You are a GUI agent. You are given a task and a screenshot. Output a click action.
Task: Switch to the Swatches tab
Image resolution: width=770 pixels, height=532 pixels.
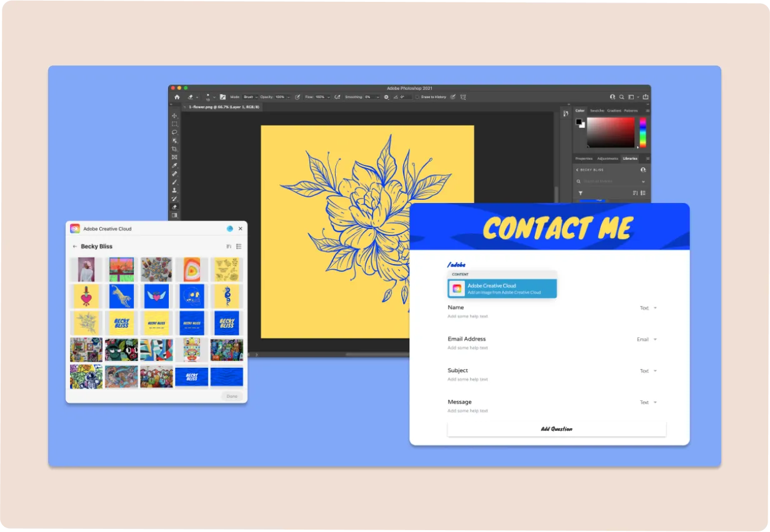pos(597,111)
